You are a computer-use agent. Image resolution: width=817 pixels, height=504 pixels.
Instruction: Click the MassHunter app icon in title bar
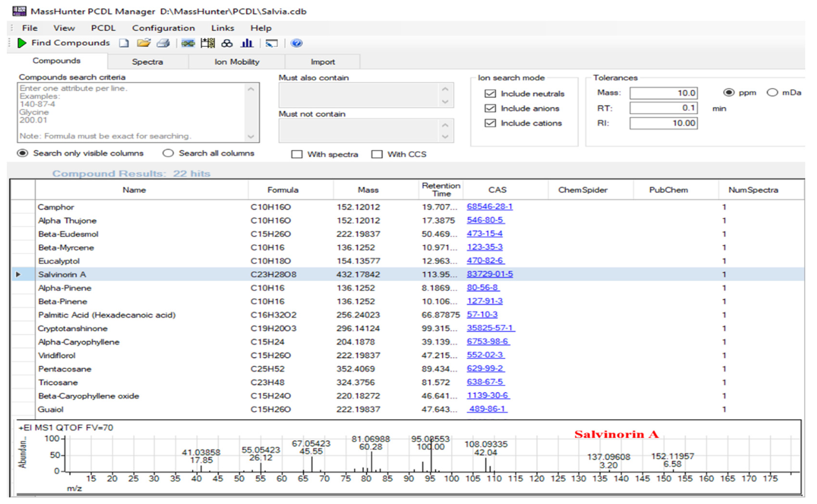[19, 11]
